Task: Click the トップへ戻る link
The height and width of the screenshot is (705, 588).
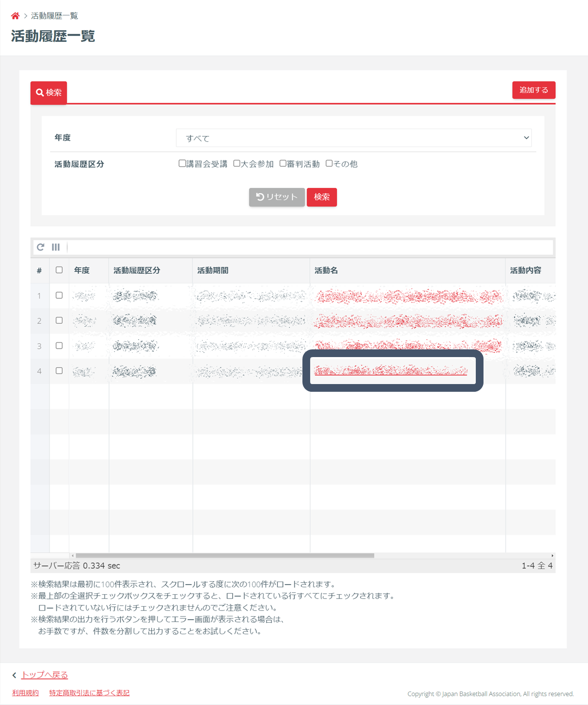Action: pyautogui.click(x=45, y=675)
